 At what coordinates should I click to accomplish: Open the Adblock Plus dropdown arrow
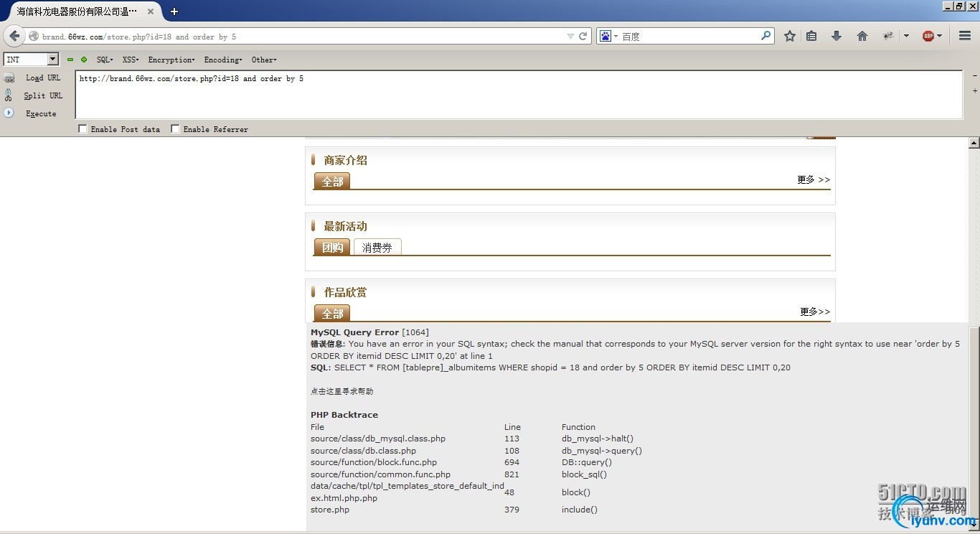[940, 36]
